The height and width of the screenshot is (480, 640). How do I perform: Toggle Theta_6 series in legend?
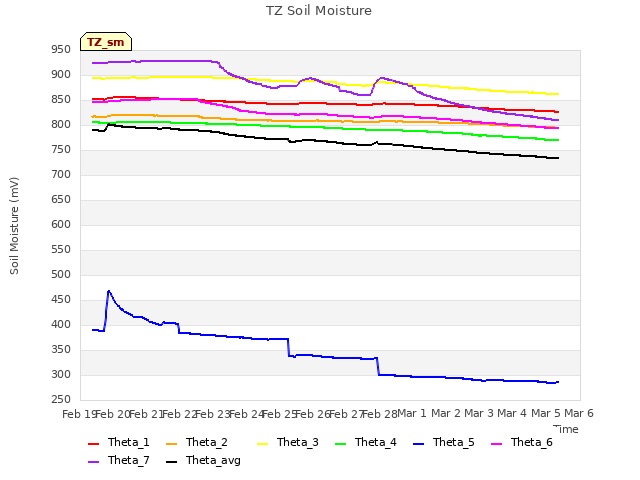coord(522,442)
